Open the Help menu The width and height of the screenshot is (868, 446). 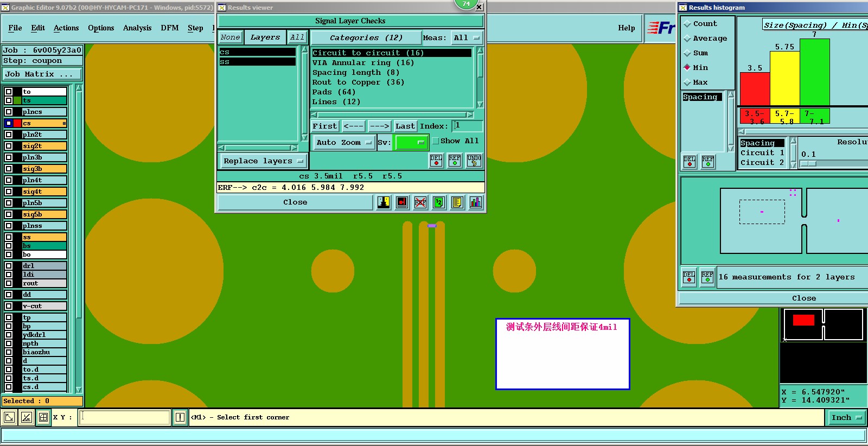[x=627, y=28]
